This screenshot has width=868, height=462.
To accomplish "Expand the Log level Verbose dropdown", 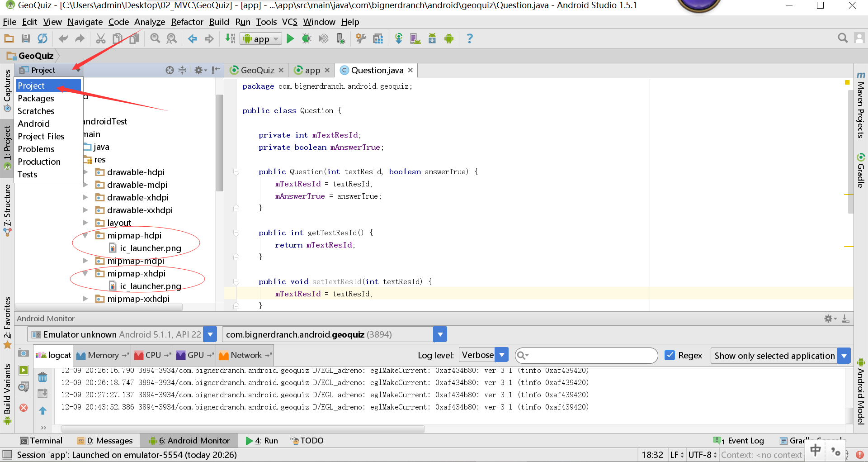I will click(x=501, y=355).
